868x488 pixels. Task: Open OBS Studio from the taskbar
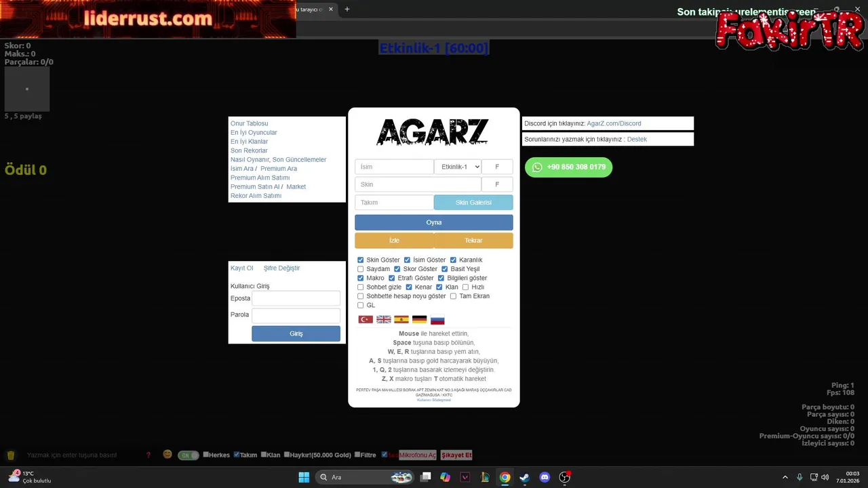(565, 477)
